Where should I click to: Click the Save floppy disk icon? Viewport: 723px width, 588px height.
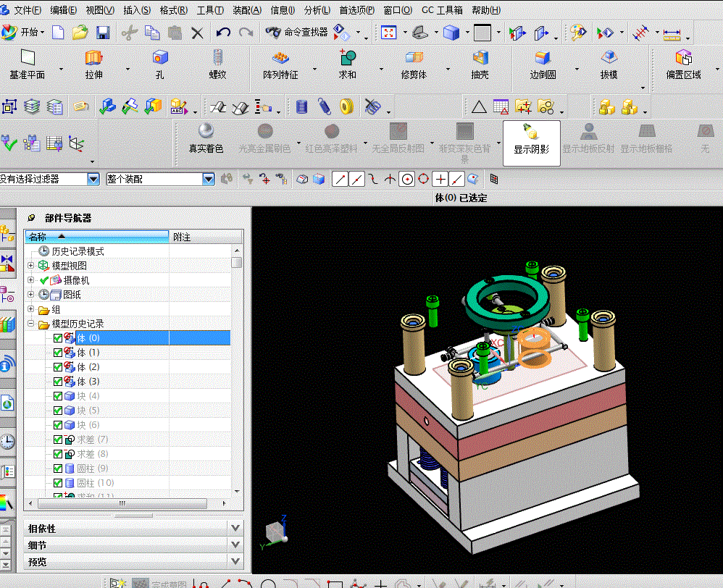(103, 33)
